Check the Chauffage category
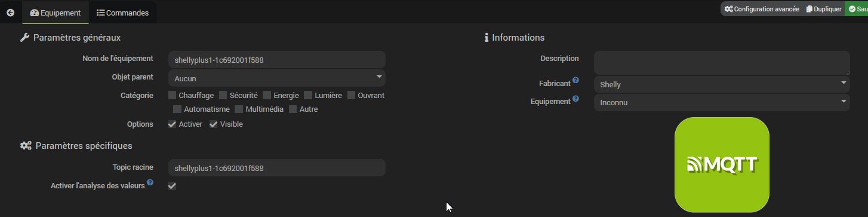868x217 pixels. click(x=172, y=95)
